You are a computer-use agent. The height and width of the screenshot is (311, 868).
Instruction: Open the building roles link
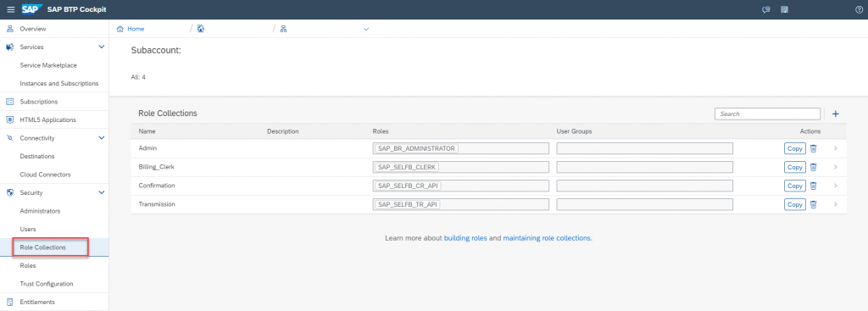[465, 238]
